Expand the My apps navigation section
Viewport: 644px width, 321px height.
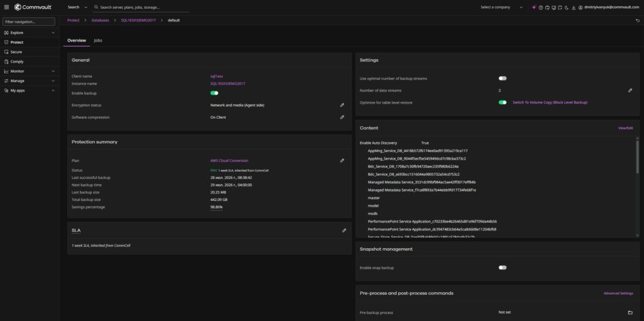[x=53, y=90]
